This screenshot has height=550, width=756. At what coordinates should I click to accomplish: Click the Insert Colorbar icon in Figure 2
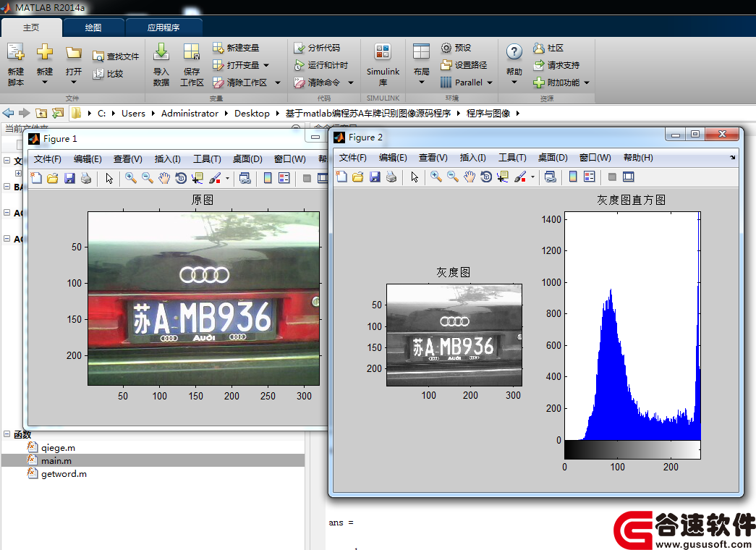(x=573, y=177)
